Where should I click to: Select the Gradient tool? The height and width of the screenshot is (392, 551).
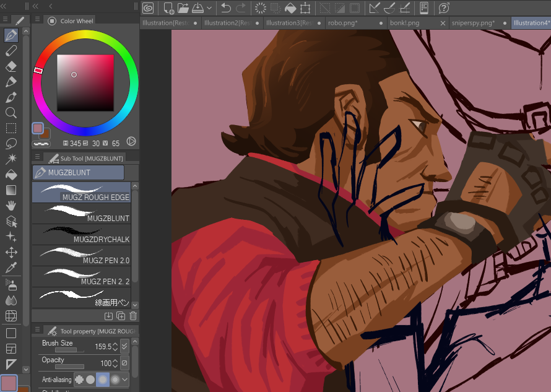pyautogui.click(x=11, y=190)
